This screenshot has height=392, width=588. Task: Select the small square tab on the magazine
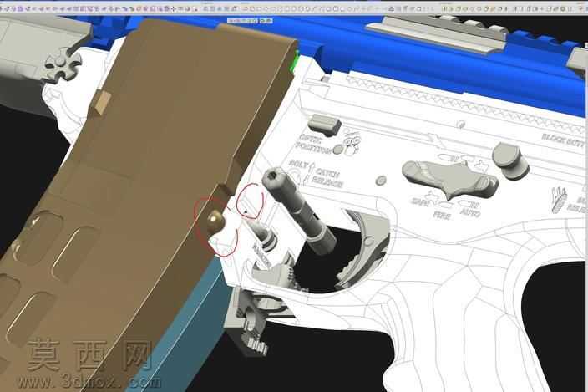(x=100, y=103)
